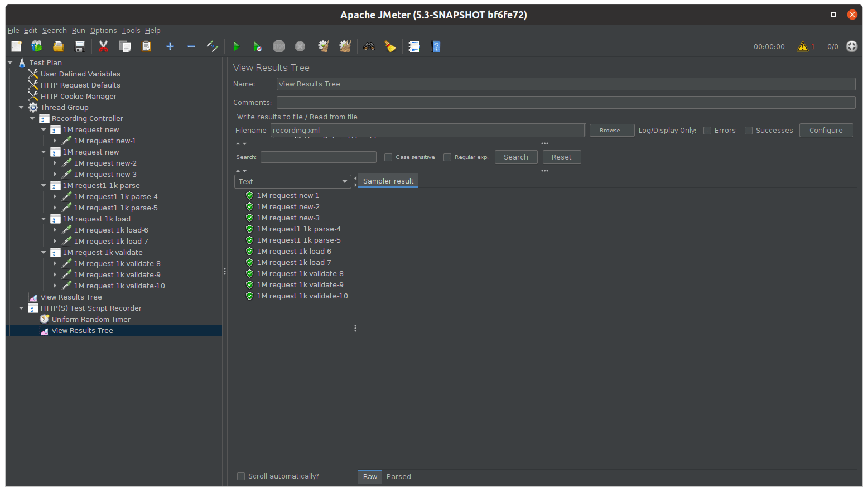Viewport: 868px width, 492px height.
Task: Open the results display format dropdown showing Text
Action: [292, 181]
